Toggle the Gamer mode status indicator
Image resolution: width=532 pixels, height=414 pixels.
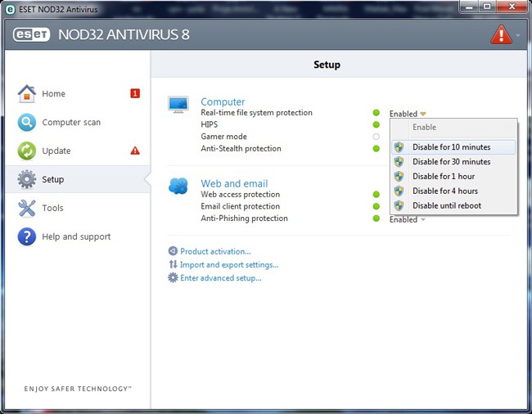376,137
